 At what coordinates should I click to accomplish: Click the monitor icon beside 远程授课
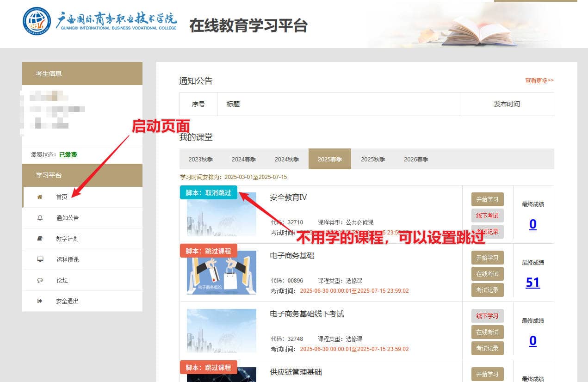pyautogui.click(x=40, y=259)
